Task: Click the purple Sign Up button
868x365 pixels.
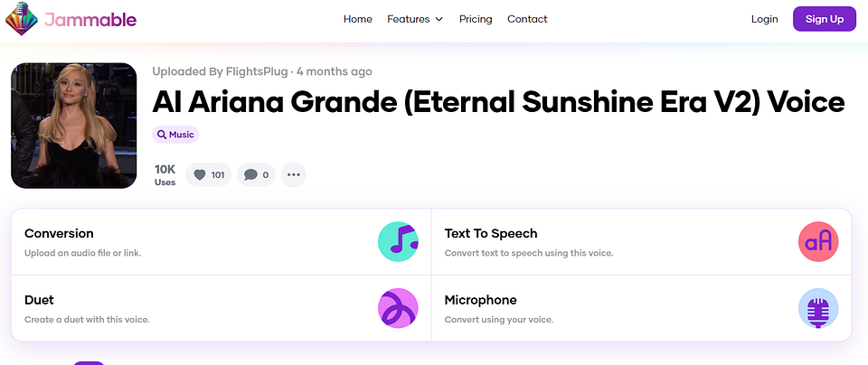Action: click(825, 19)
